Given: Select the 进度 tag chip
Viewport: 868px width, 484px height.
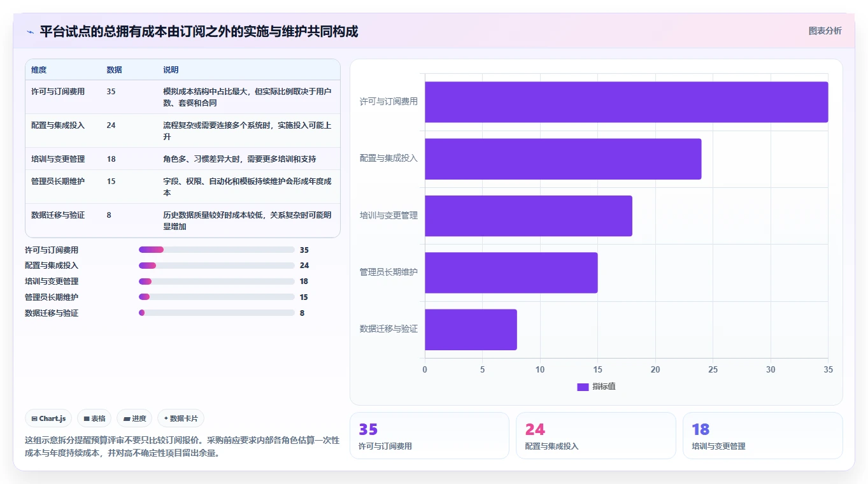Looking at the screenshot, I should point(134,418).
